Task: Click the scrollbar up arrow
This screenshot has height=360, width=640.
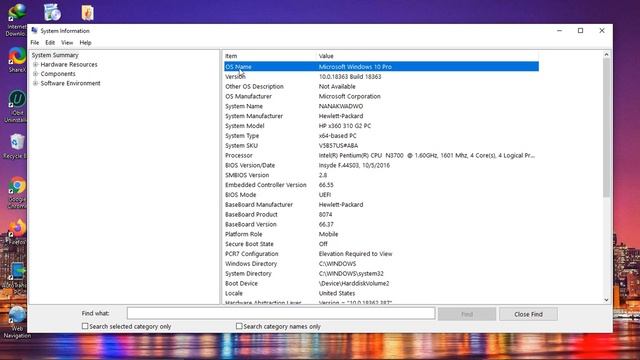Action: [x=607, y=54]
